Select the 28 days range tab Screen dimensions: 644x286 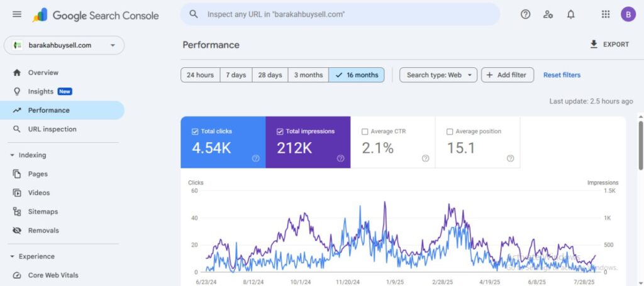[x=270, y=75]
